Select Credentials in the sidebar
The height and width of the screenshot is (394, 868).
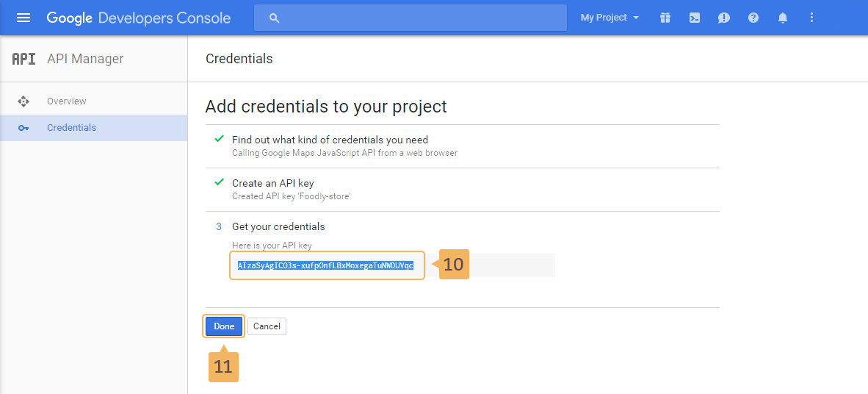point(71,128)
